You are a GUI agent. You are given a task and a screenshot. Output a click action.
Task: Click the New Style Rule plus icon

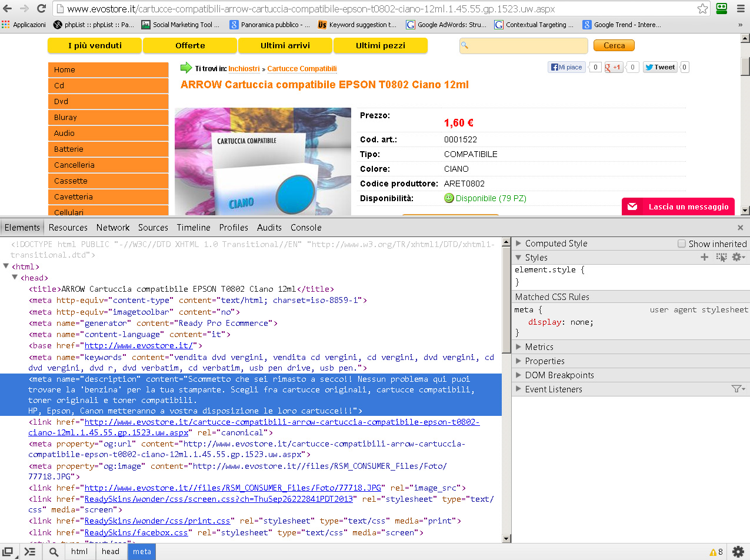coord(704,258)
